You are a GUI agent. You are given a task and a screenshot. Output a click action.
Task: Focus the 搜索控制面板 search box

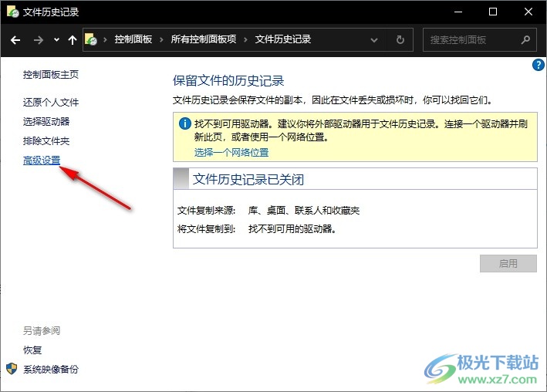480,40
